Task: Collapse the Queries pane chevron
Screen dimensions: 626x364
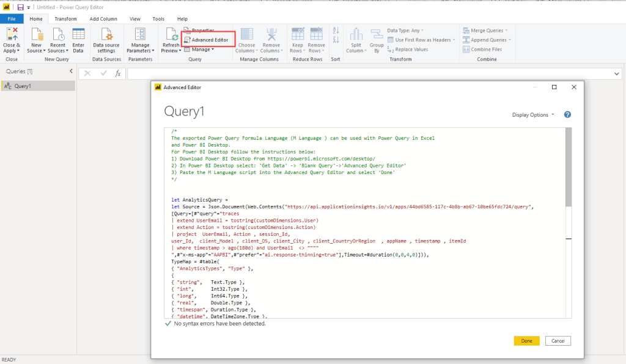Action: 71,71
